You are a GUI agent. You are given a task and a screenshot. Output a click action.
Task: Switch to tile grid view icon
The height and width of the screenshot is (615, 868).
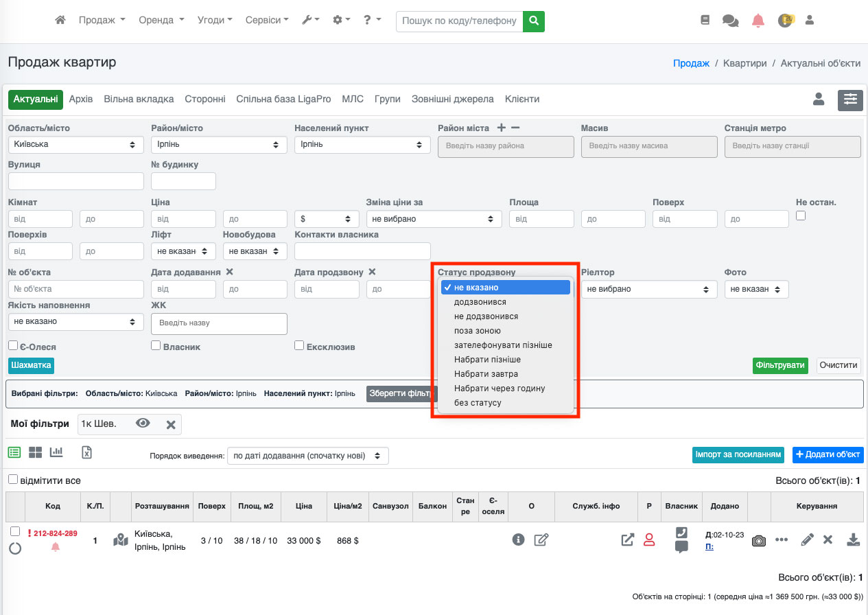pyautogui.click(x=35, y=452)
